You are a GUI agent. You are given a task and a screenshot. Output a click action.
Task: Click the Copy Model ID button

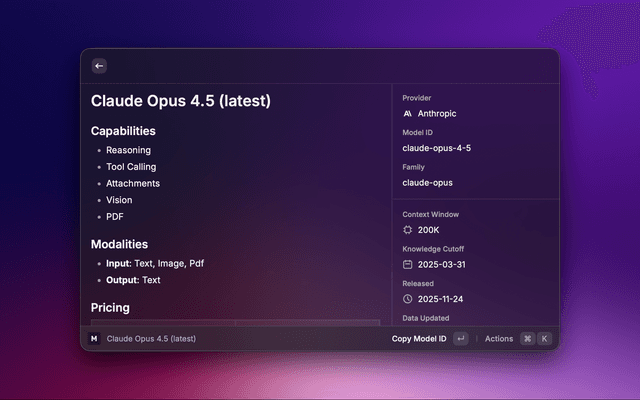coord(419,339)
